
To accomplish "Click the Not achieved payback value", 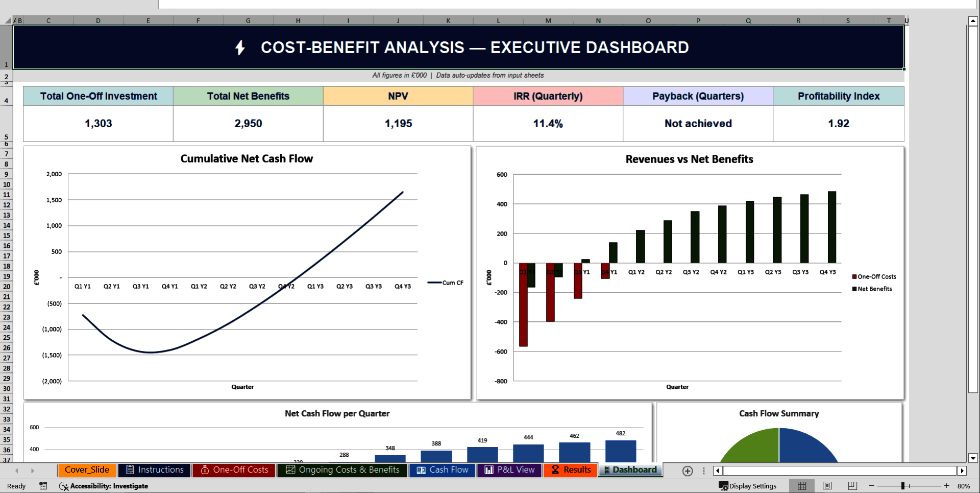I will 698,124.
